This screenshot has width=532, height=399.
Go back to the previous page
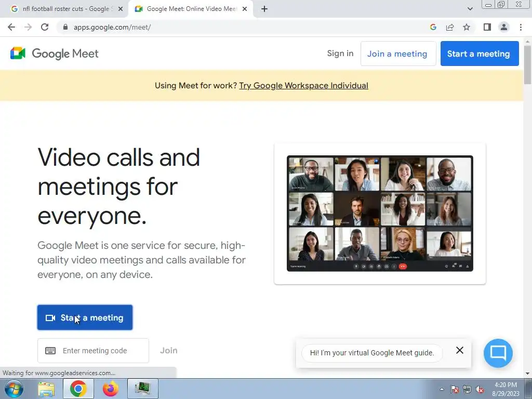point(11,27)
